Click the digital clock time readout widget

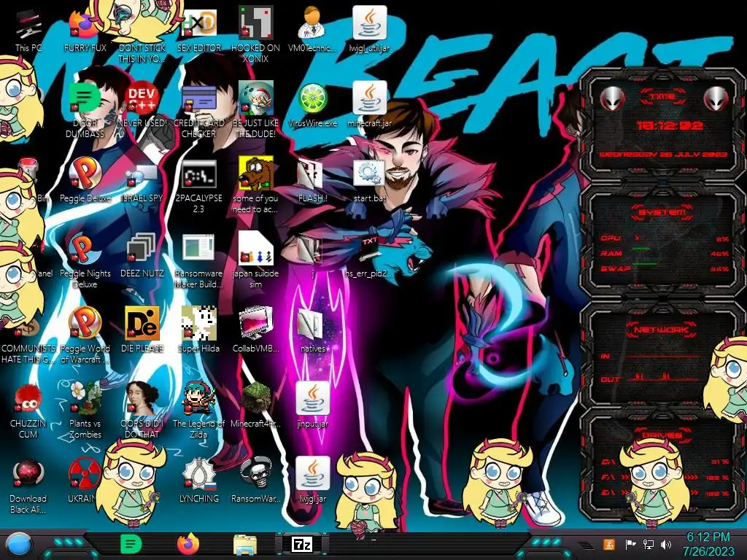point(670,125)
